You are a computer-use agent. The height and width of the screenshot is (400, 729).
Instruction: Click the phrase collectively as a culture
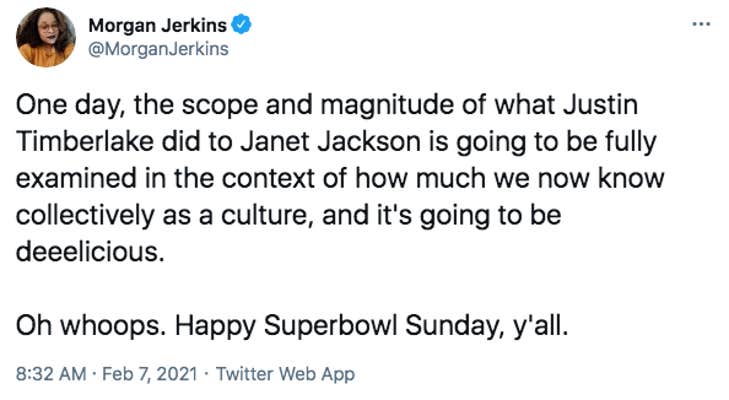(x=165, y=215)
